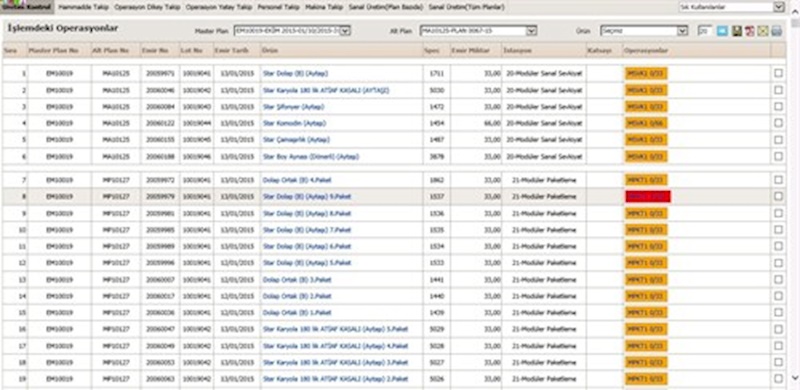Click the red operation badge in row 8
This screenshot has height=390, width=800.
pyautogui.click(x=648, y=197)
